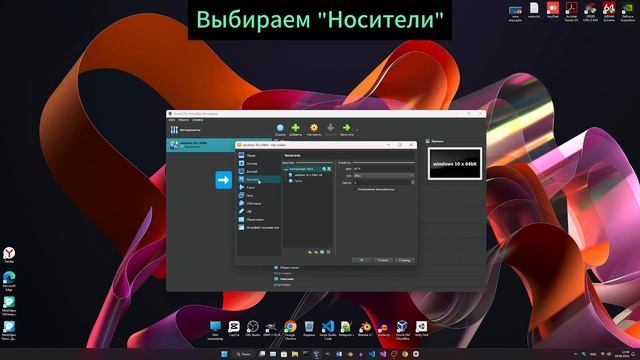Click the Shared Folders section header in the details pane
Image resolution: width=640 pixels, height=360 pixels.
287,268
